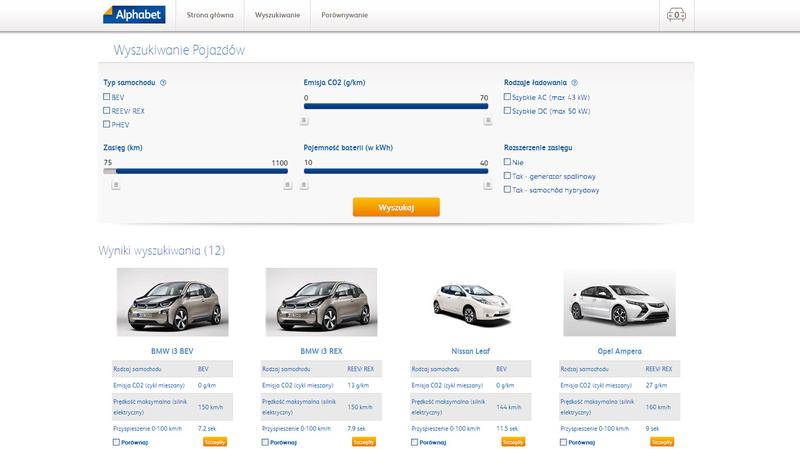
Task: Open the Nissan Leaf car photo
Action: [470, 302]
